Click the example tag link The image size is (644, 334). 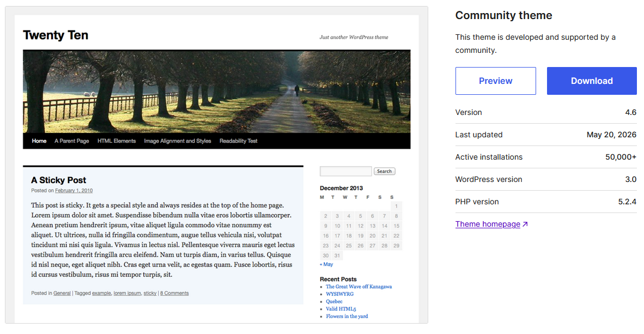click(x=101, y=293)
